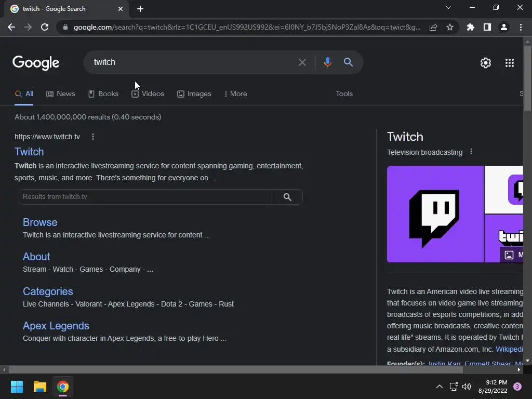Close the 'twitch - Google Search' tab
Image resolution: width=532 pixels, height=399 pixels.
click(121, 9)
